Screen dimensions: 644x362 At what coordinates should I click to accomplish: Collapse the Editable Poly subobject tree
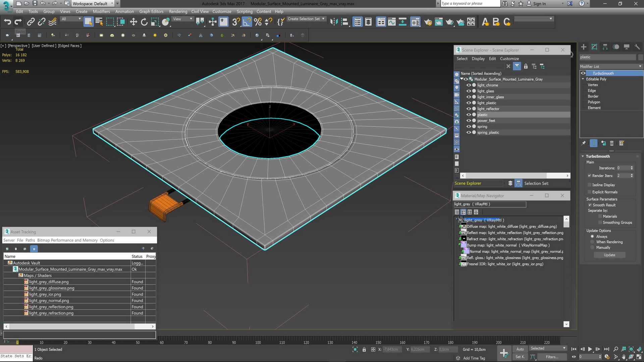coord(583,79)
